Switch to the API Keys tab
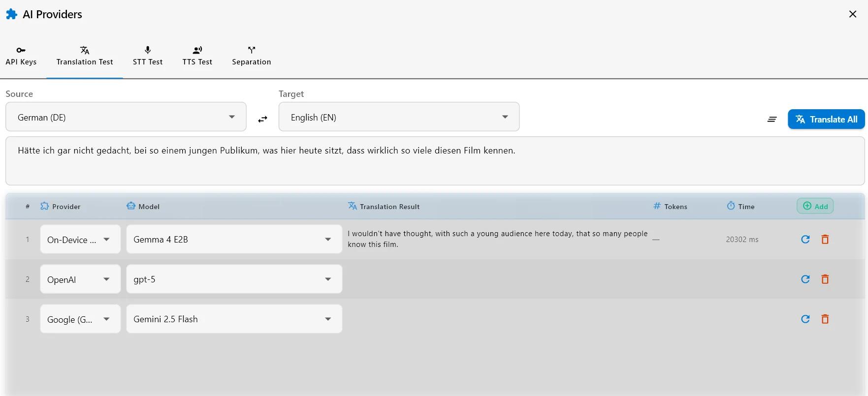Viewport: 868px width, 396px height. pos(21,56)
